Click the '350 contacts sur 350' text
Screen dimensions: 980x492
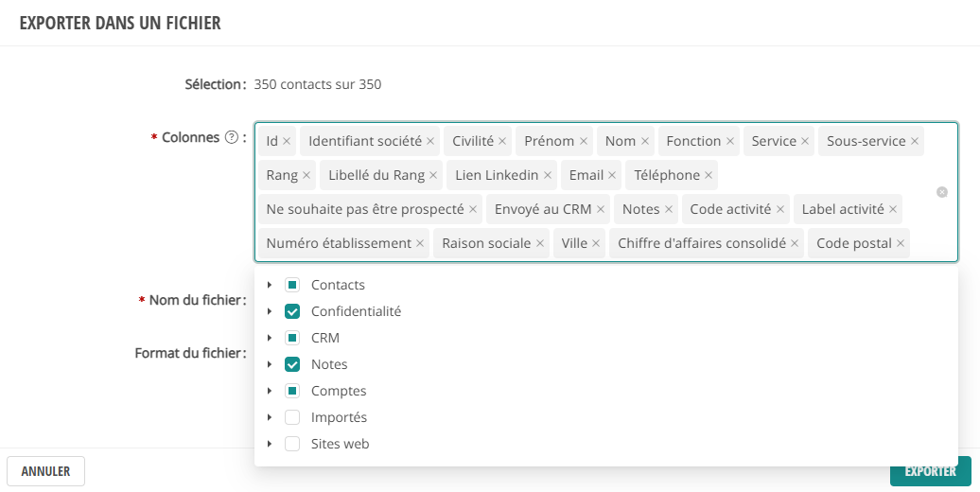(x=318, y=84)
